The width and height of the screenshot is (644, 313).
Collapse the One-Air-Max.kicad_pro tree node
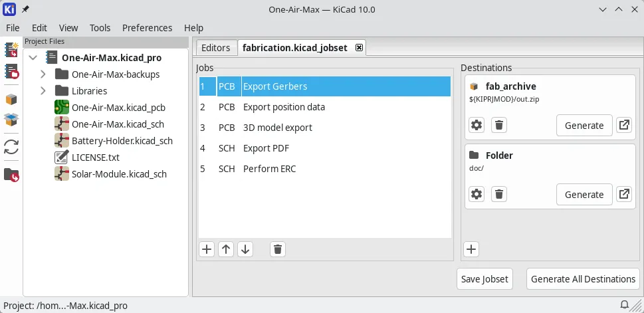33,58
